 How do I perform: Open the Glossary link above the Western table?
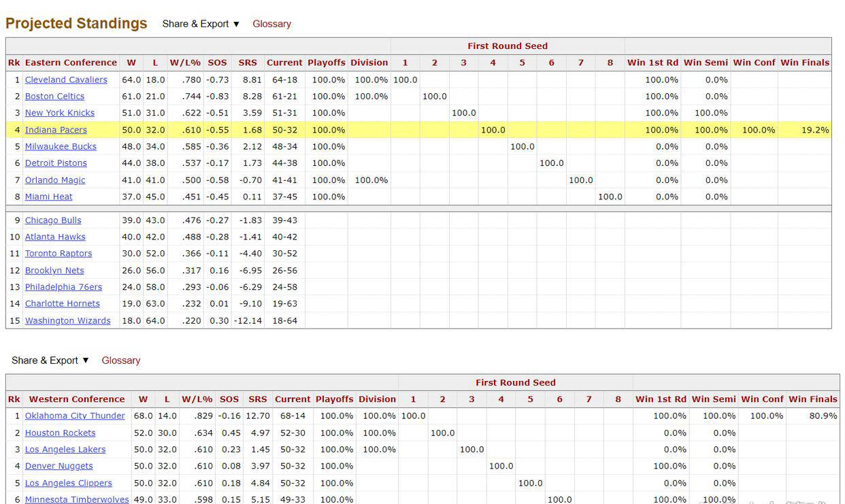(x=121, y=360)
